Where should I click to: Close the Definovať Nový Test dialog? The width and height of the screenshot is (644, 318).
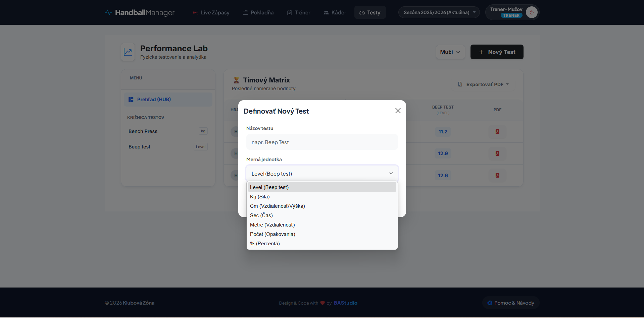[x=398, y=111]
